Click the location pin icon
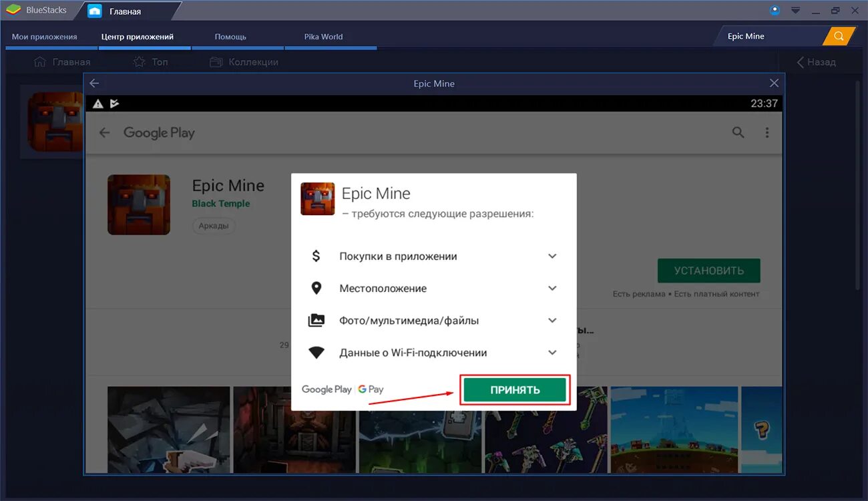The image size is (868, 501). point(316,289)
